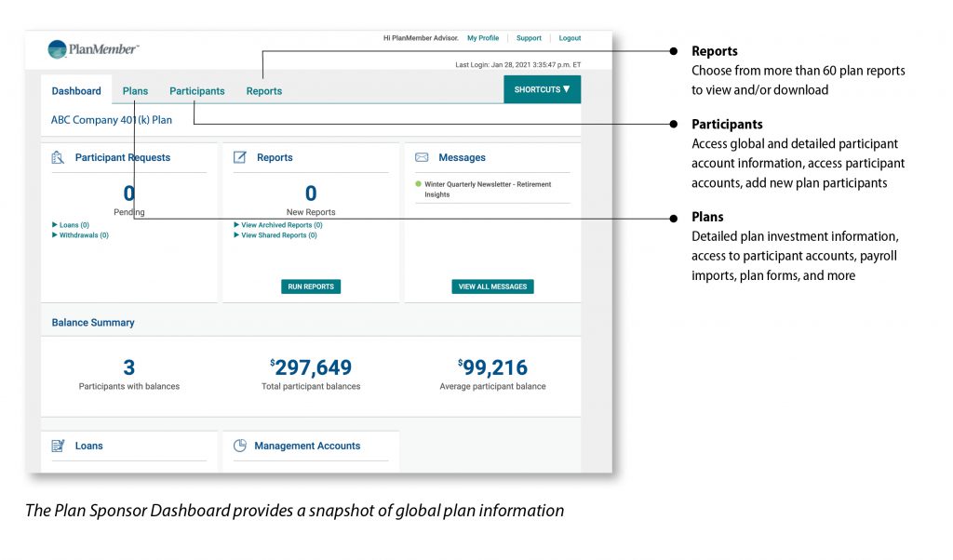The height and width of the screenshot is (560, 953).
Task: Switch to the Participants tab
Action: [196, 90]
